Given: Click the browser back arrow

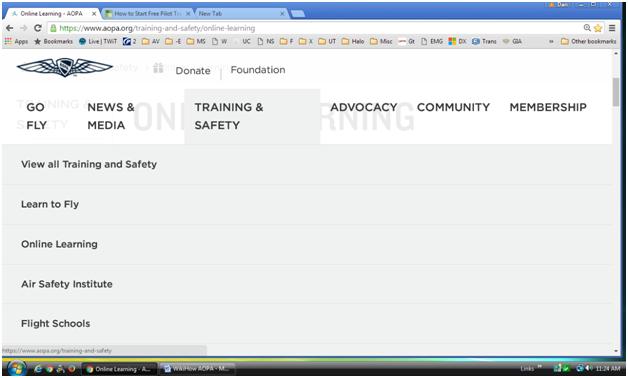Looking at the screenshot, I should pos(10,28).
